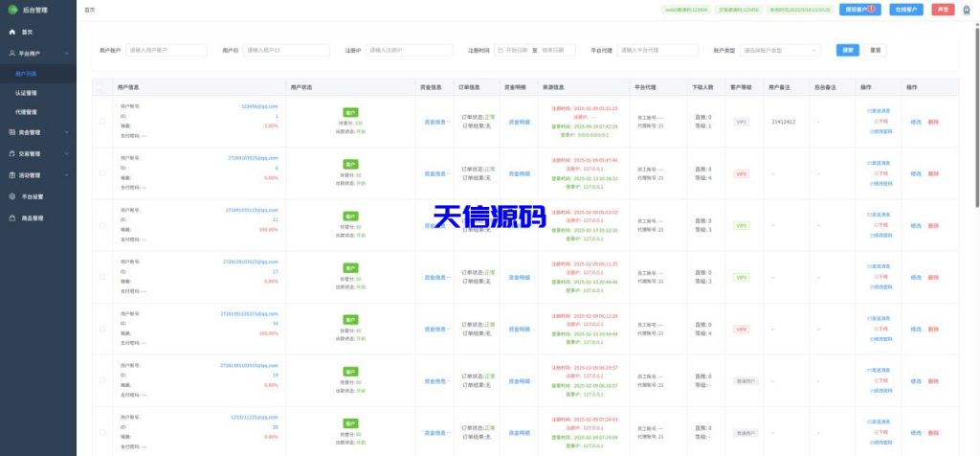
Task: Click the calendar icon in 注册时间 field
Action: [x=500, y=50]
